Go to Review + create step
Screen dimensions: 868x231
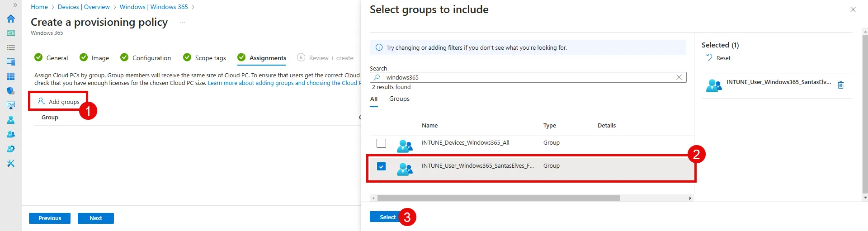click(325, 58)
